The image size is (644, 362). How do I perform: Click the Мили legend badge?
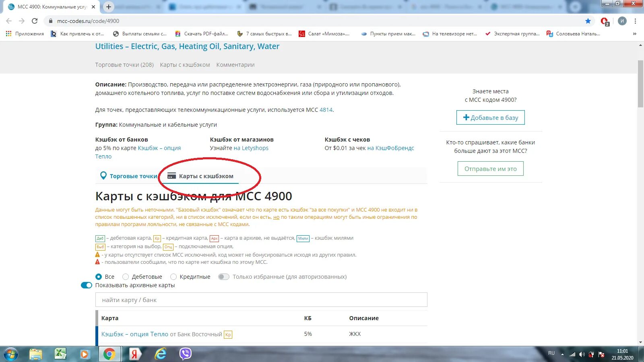[303, 239]
